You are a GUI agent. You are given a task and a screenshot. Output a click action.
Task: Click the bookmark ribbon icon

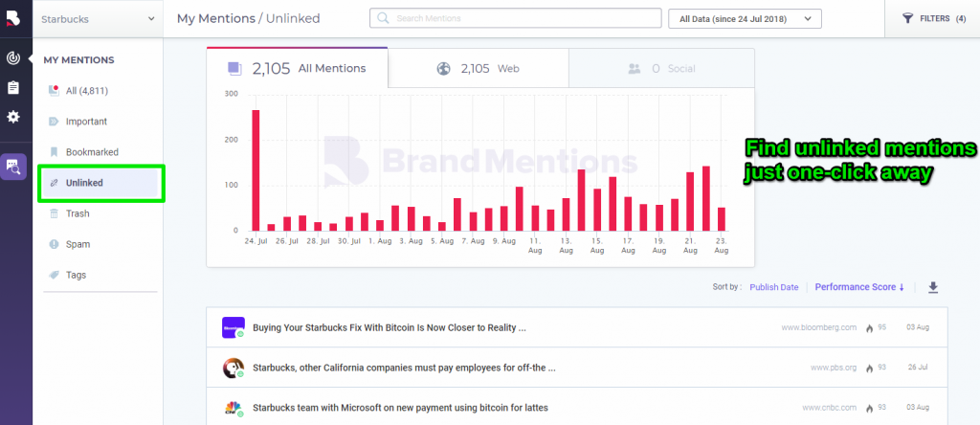[x=55, y=152]
